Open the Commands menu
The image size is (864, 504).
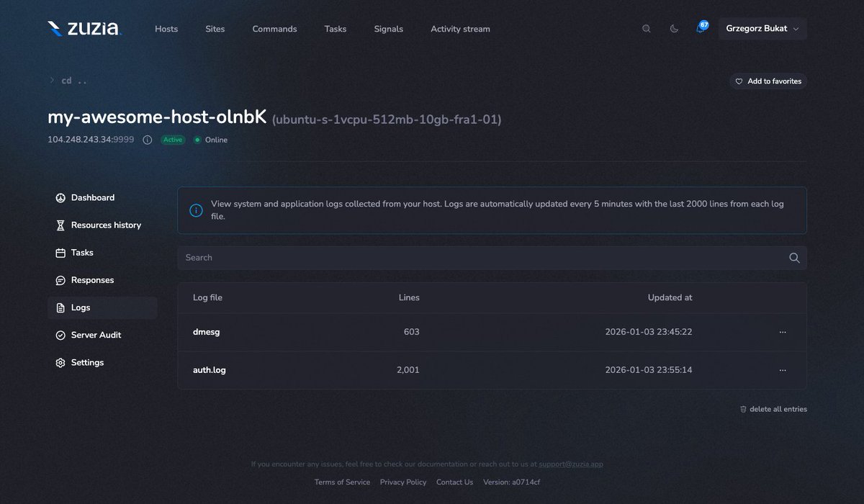274,29
